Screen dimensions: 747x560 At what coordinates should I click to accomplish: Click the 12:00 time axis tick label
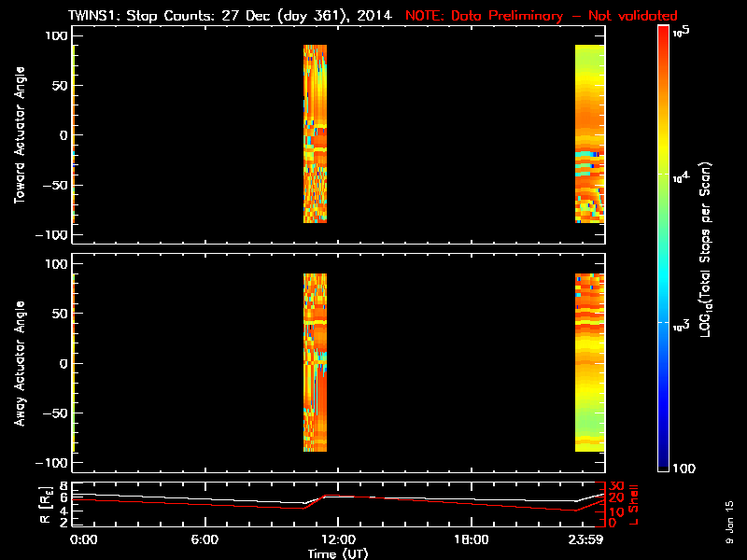(337, 540)
